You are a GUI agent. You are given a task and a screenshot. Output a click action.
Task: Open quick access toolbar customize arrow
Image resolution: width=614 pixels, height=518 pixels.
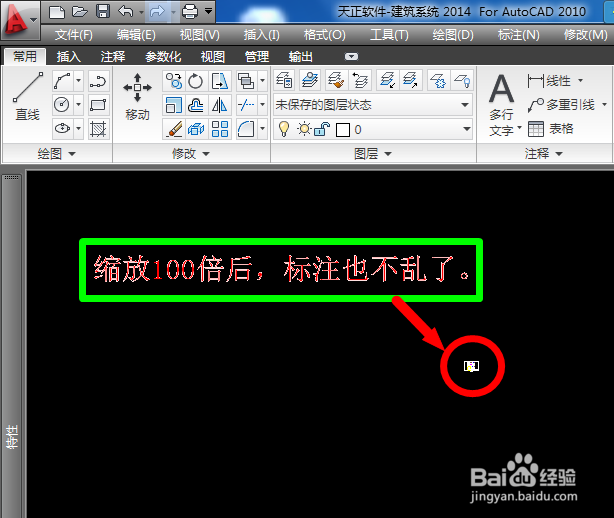pos(209,11)
